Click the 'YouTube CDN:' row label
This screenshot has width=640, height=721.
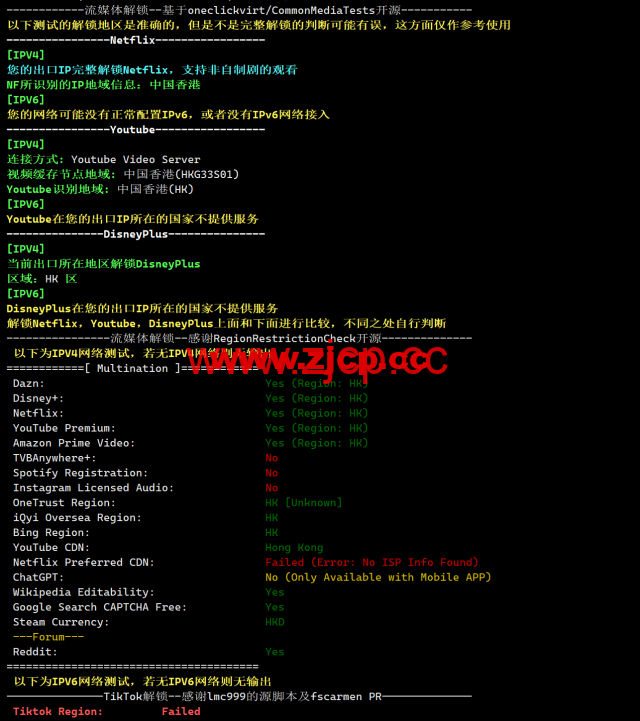point(51,548)
